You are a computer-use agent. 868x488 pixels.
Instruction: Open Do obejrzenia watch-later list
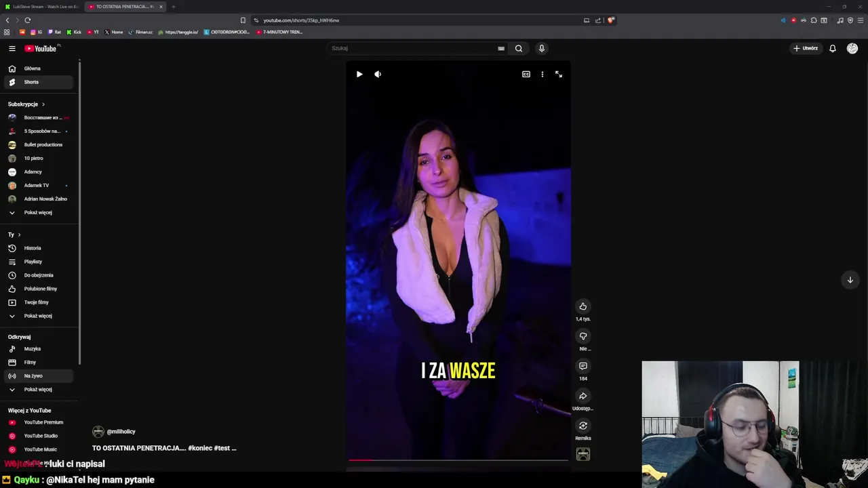pos(39,275)
